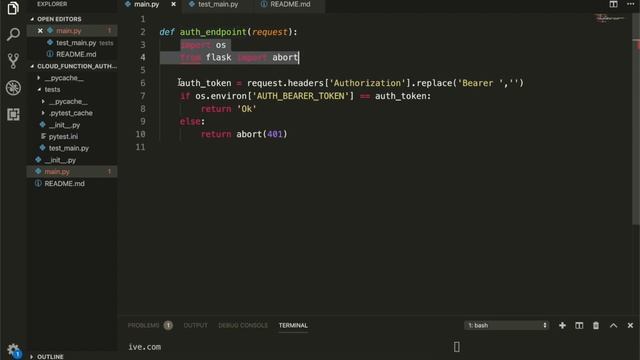Switch to the Problems panel tab
Viewport: 640px width, 360px height.
[x=143, y=325]
